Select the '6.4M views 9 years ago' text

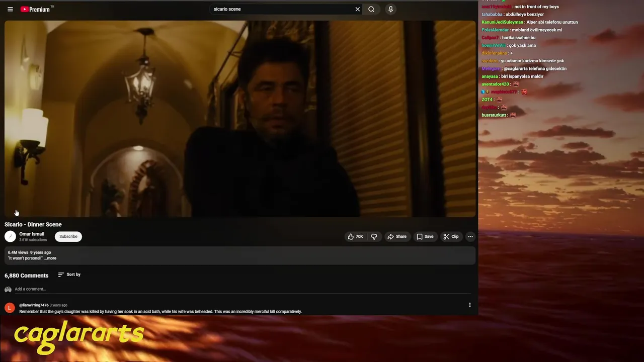[30, 252]
